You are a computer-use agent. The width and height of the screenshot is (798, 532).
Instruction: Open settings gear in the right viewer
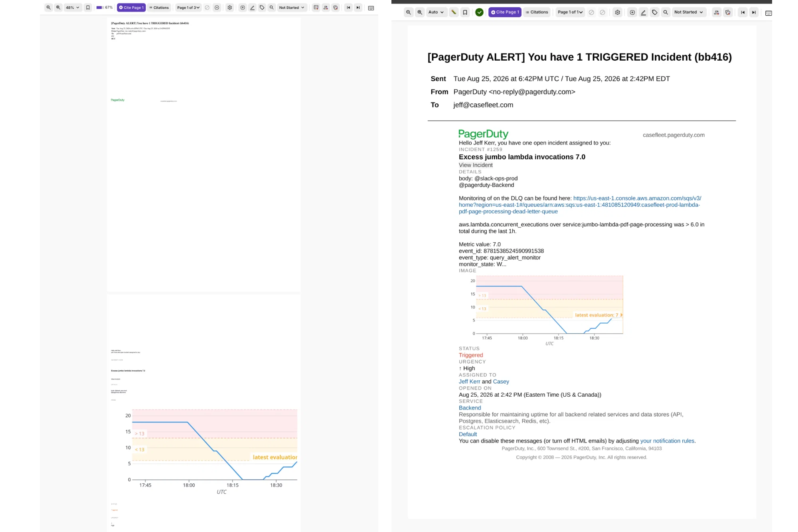[x=618, y=12]
